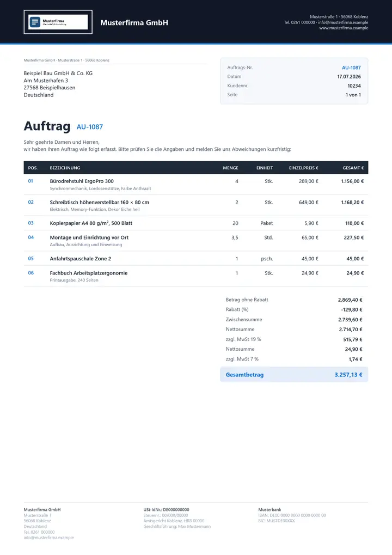Click the 'GESAMT €' column header
This screenshot has width=392, height=555.
click(x=353, y=168)
